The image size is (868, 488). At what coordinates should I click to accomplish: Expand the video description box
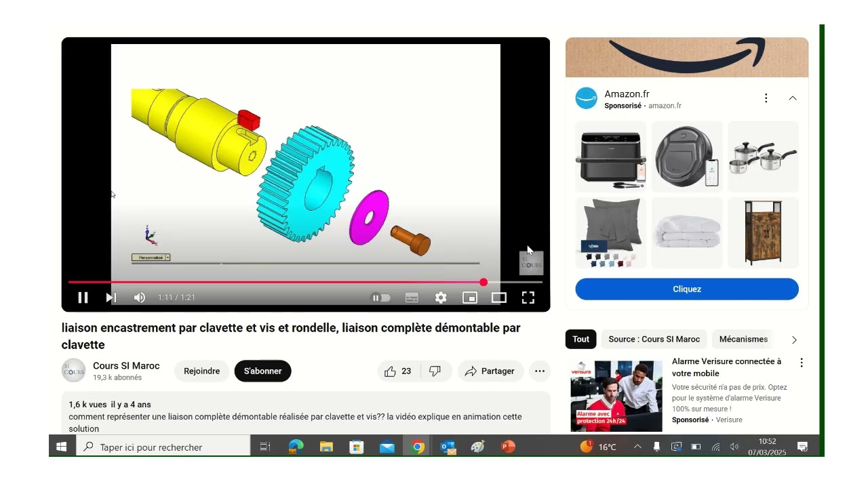tap(306, 413)
